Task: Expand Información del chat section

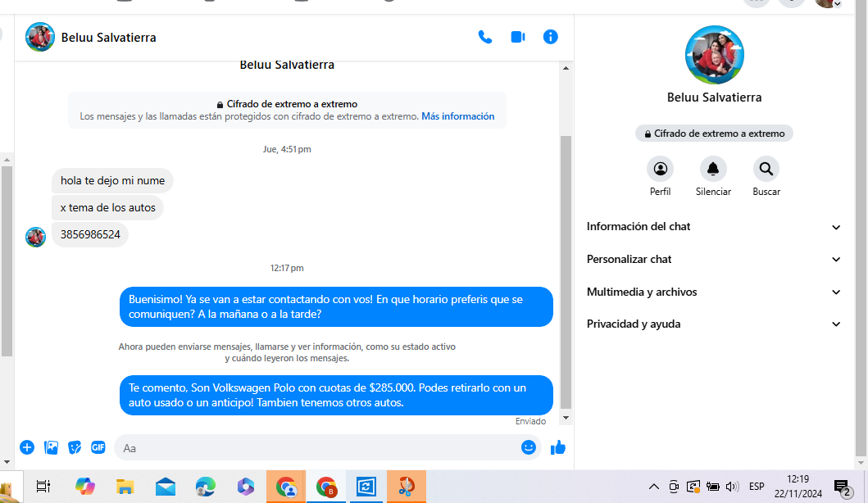Action: (x=714, y=226)
